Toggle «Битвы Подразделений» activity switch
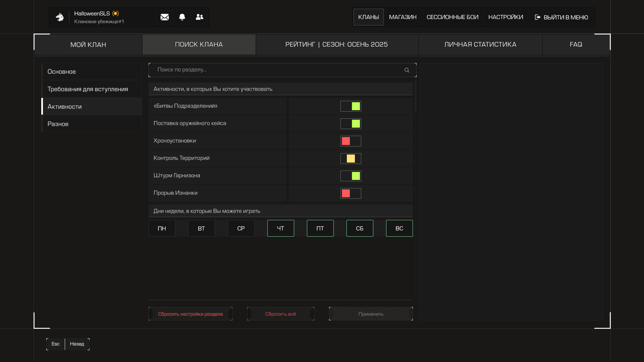Viewport: 644px width, 362px height. click(351, 106)
